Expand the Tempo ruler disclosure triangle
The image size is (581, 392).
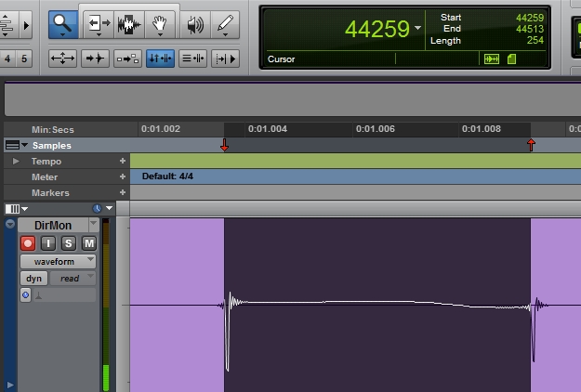16,162
